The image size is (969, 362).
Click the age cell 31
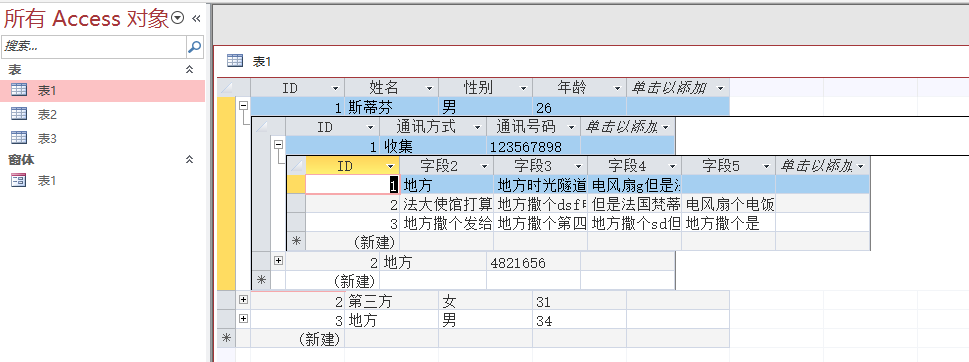coord(579,301)
